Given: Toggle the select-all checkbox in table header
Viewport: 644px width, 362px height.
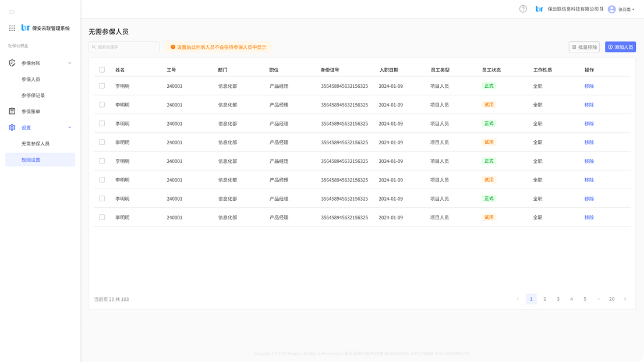Looking at the screenshot, I should (102, 70).
